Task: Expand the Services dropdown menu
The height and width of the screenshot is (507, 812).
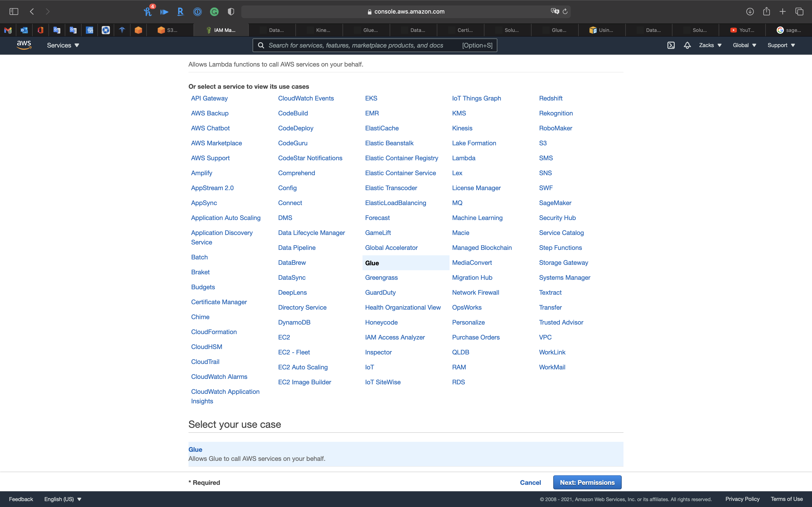Action: point(63,45)
